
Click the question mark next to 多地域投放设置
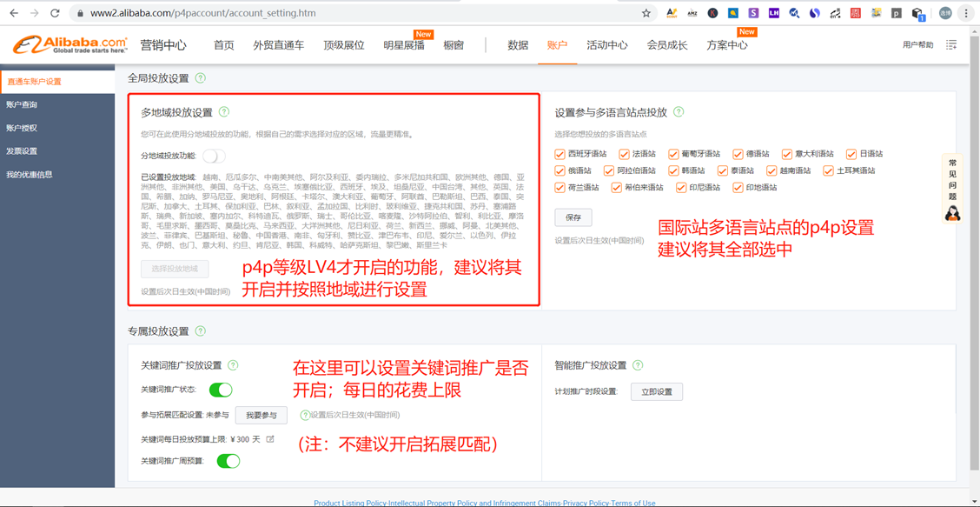pos(225,111)
